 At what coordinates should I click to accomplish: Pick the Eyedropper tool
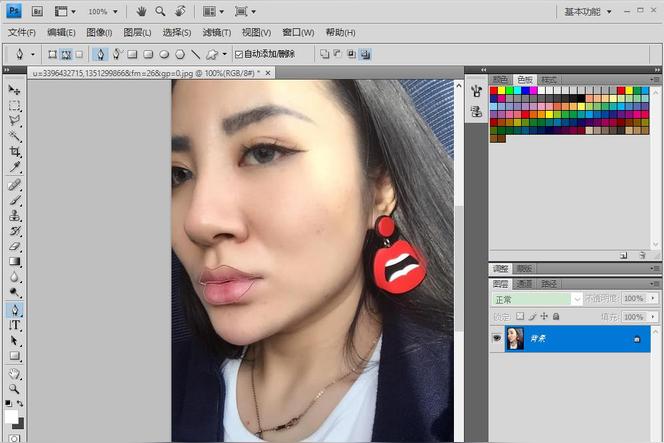tap(15, 167)
